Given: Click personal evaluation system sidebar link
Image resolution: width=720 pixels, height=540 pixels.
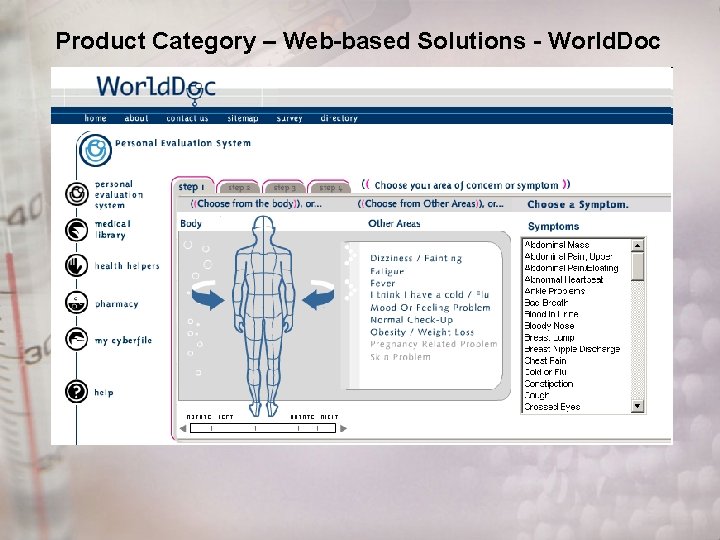Looking at the screenshot, I should pyautogui.click(x=119, y=195).
